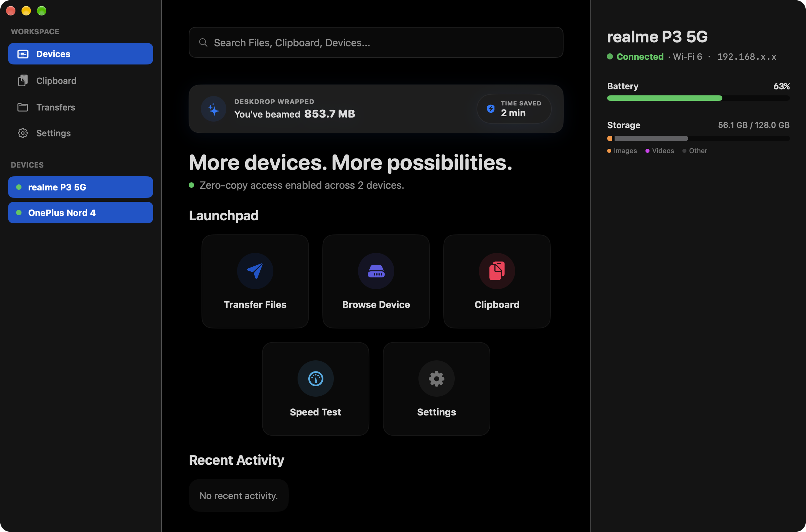Click the 63% battery value
The image size is (806, 532).
[x=781, y=86]
